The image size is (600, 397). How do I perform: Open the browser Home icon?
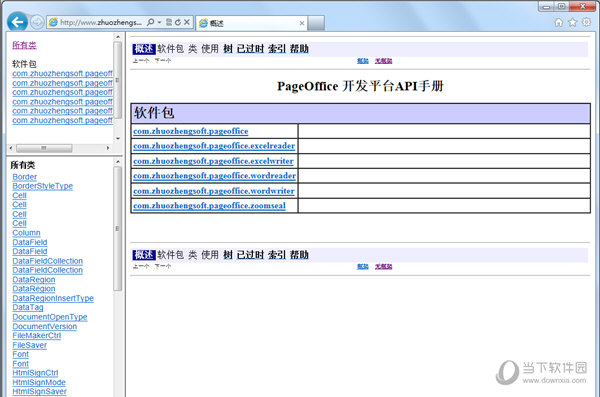(x=559, y=23)
